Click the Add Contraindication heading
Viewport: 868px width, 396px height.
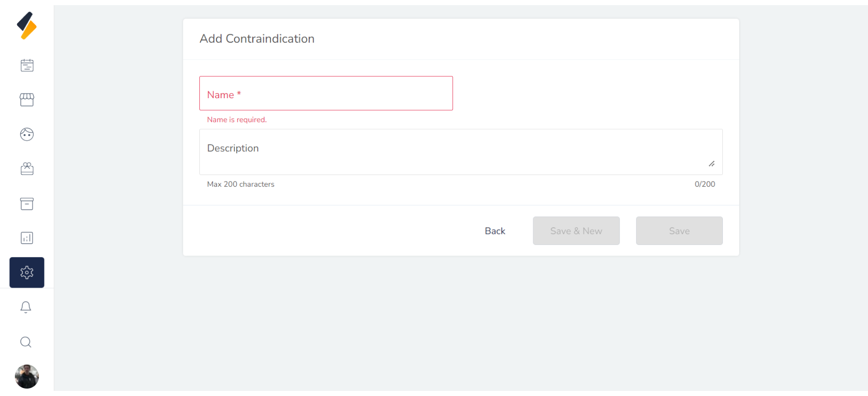point(257,39)
